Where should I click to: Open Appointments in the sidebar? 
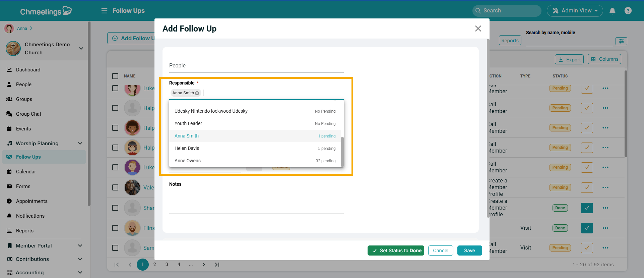point(32,201)
